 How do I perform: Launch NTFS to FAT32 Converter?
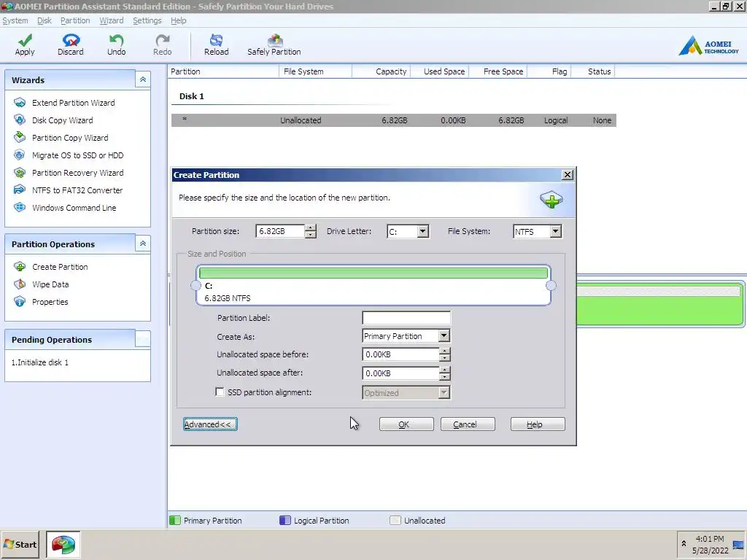click(77, 190)
